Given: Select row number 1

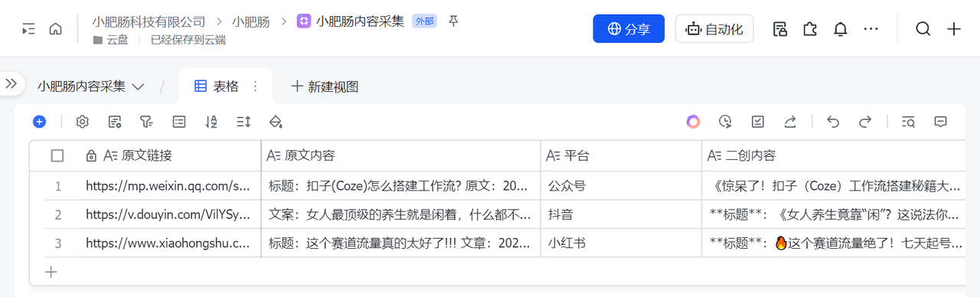Looking at the screenshot, I should click(x=57, y=185).
